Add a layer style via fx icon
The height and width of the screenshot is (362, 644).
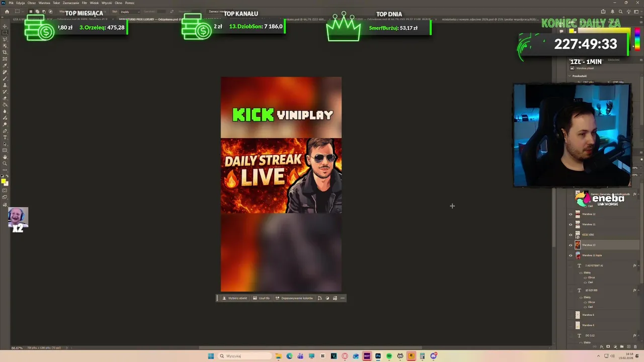(x=602, y=346)
